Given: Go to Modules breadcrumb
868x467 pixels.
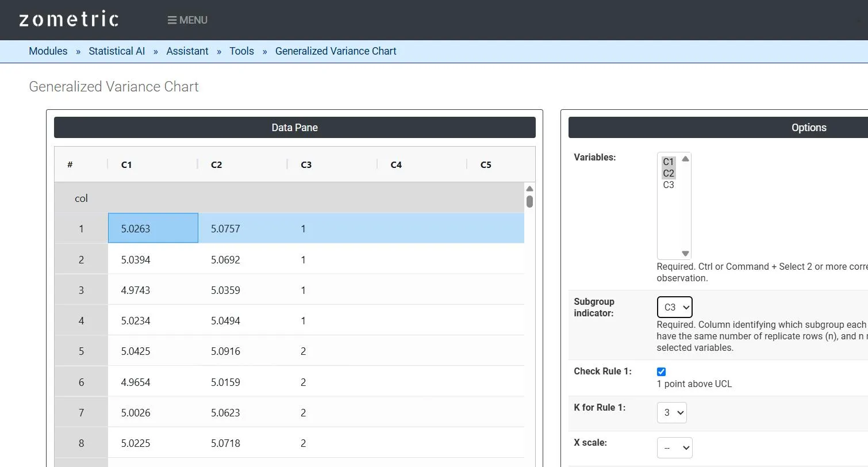Looking at the screenshot, I should [x=48, y=51].
